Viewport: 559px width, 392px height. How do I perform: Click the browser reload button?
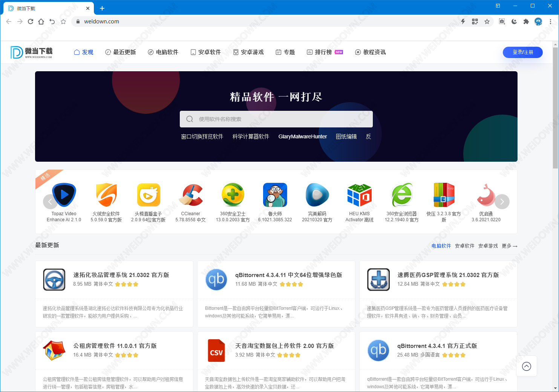pos(31,21)
